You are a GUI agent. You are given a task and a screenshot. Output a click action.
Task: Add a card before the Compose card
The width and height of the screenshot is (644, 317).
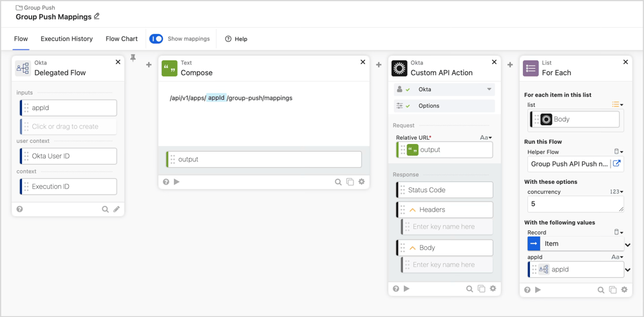[149, 65]
